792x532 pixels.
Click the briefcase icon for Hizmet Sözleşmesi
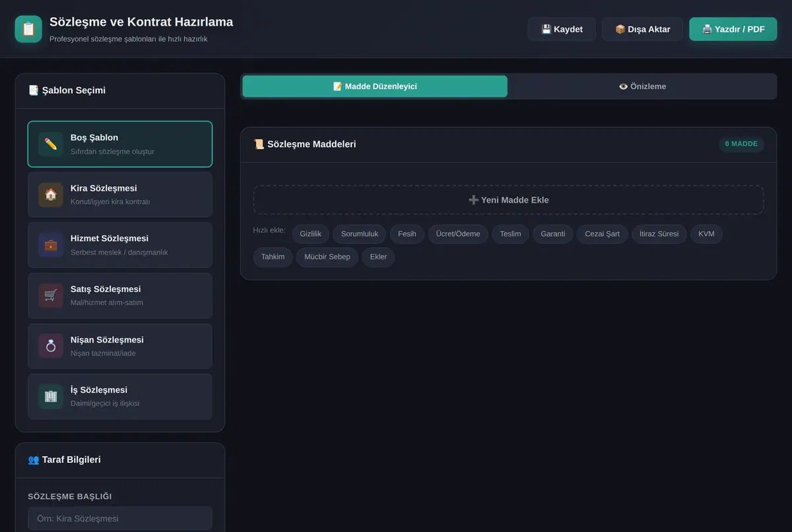[51, 245]
